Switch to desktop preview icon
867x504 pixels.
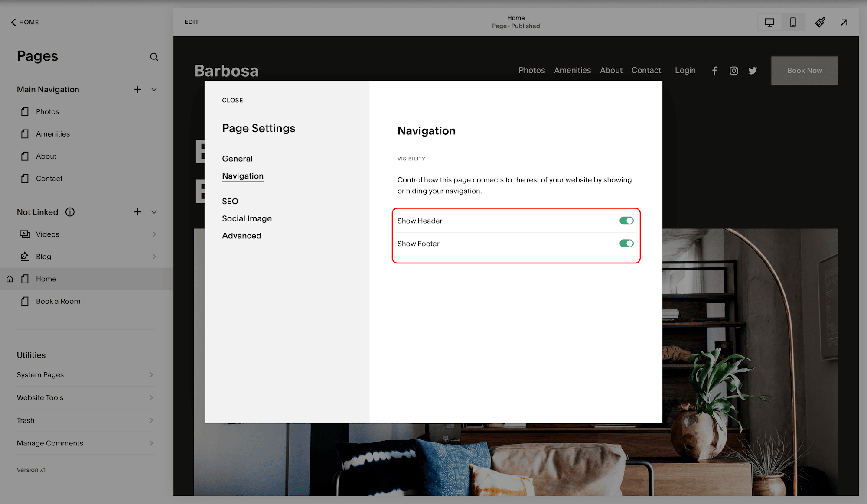coord(769,22)
